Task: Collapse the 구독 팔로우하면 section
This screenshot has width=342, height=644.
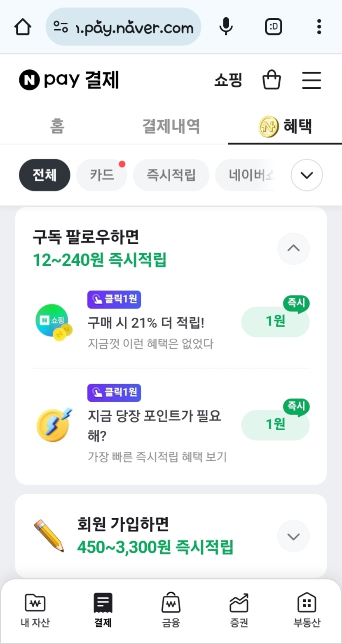Action: [293, 248]
